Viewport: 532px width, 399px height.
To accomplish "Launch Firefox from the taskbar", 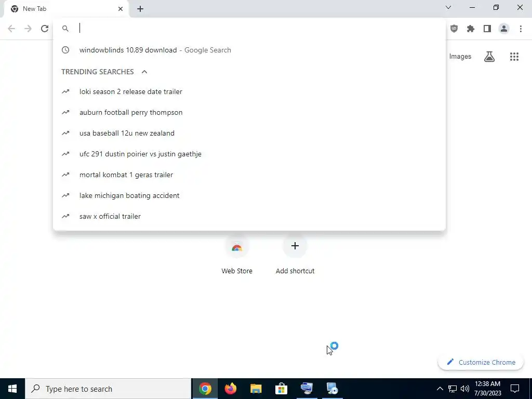I will [231, 389].
